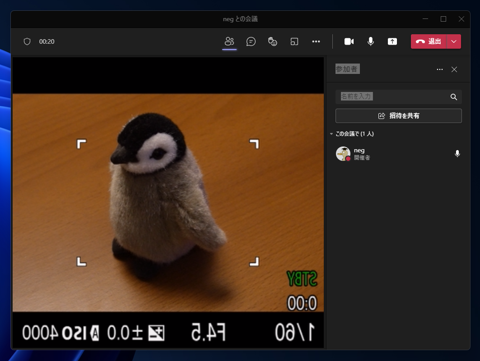Select participant neg in the list

coord(398,154)
